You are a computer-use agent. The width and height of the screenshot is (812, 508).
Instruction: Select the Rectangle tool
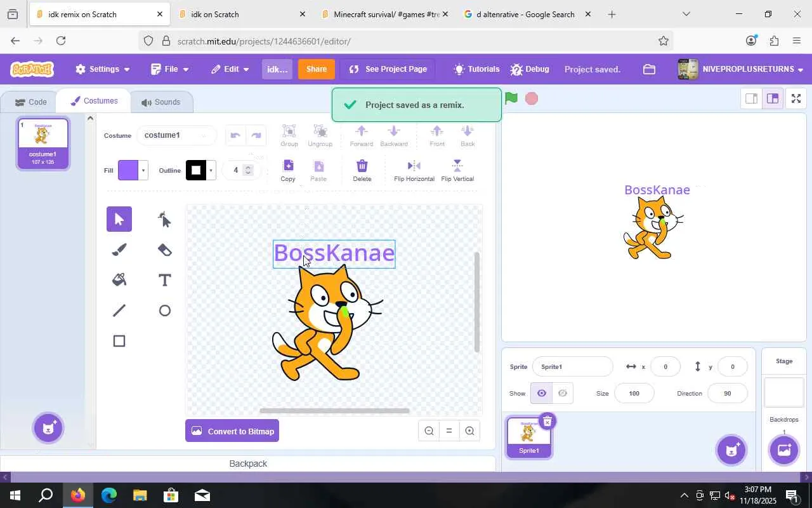click(x=119, y=341)
